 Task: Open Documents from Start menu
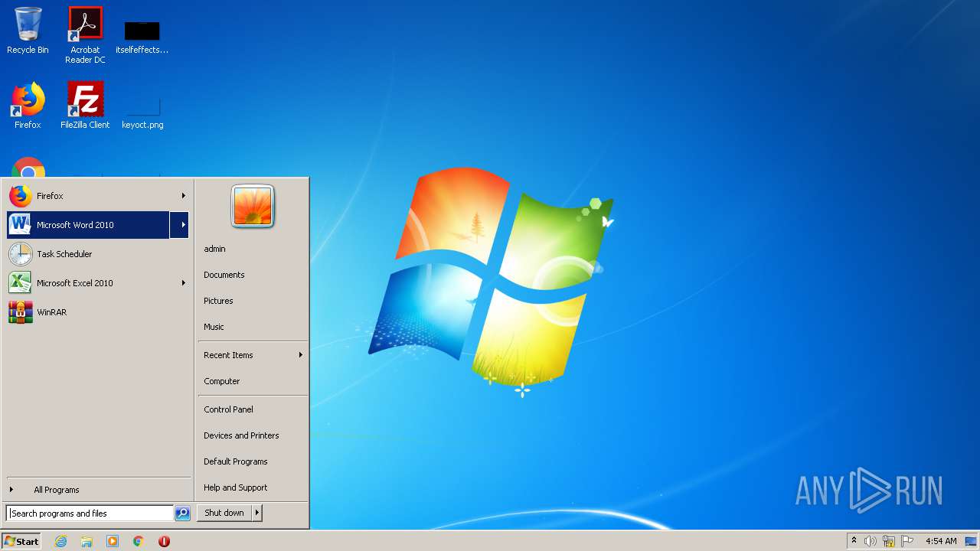tap(252, 275)
